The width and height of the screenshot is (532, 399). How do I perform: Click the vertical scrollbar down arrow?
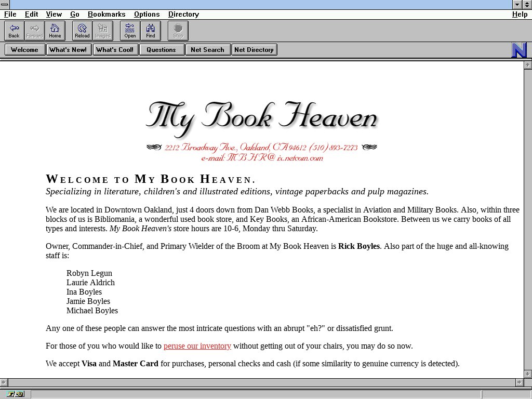[528, 374]
